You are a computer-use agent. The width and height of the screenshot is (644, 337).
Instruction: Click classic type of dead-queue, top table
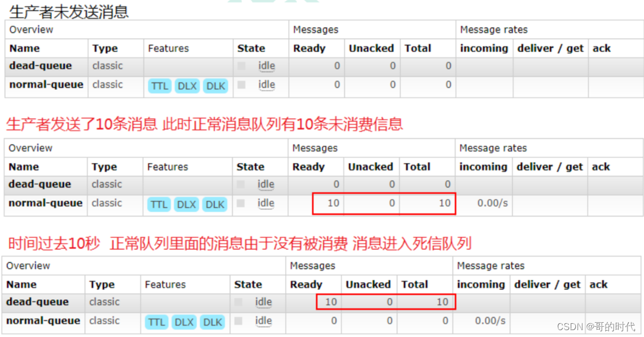(108, 66)
